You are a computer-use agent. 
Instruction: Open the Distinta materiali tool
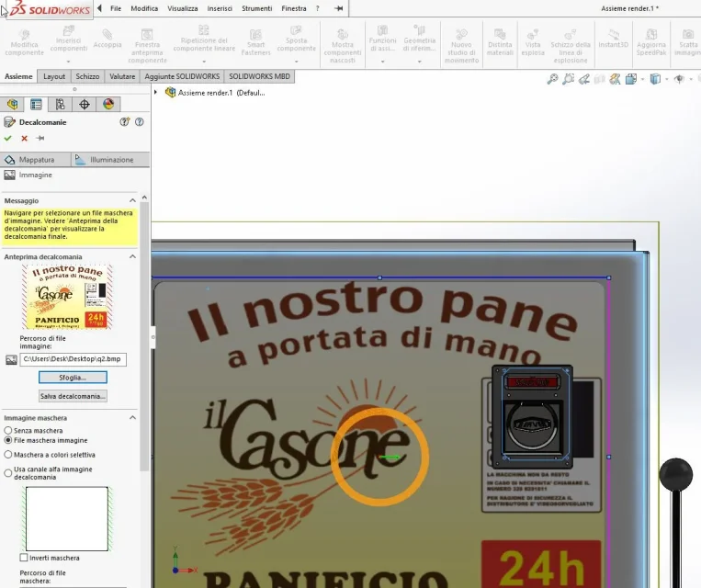click(x=500, y=43)
